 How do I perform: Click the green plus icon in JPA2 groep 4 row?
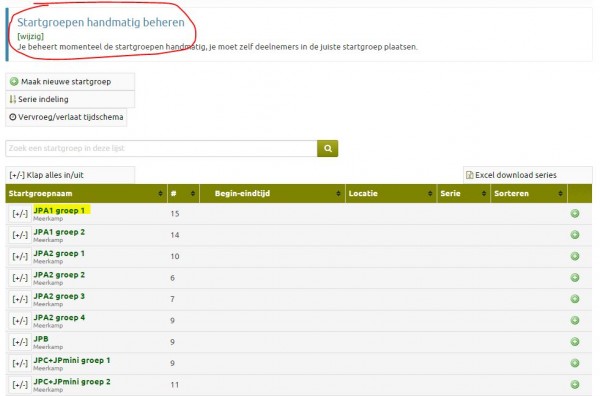click(575, 320)
